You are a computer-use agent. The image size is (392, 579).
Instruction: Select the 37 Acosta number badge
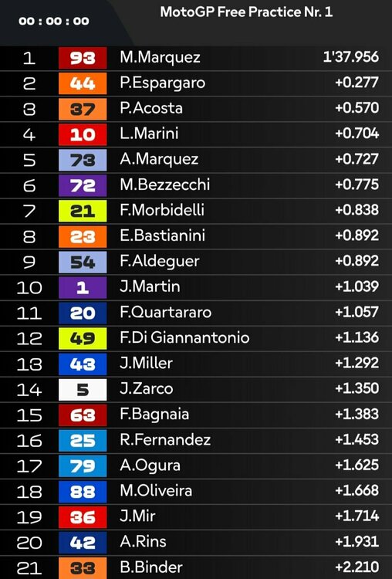tap(83, 109)
